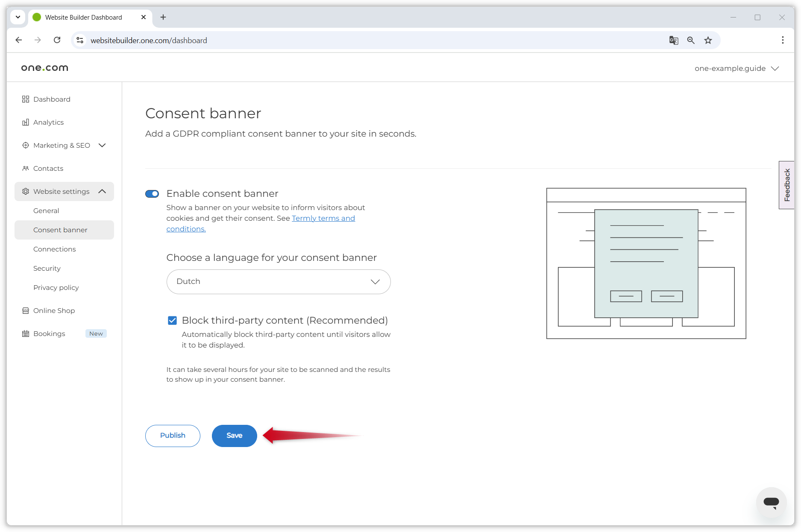Screen dimensions: 801x532
Task: Open the Contacts section
Action: [48, 168]
